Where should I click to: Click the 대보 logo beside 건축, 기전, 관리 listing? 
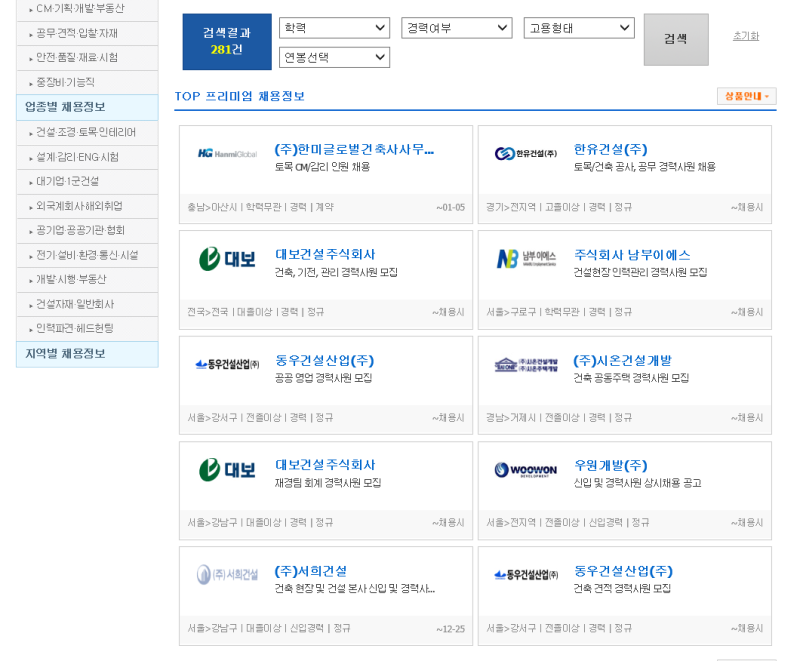(x=227, y=259)
